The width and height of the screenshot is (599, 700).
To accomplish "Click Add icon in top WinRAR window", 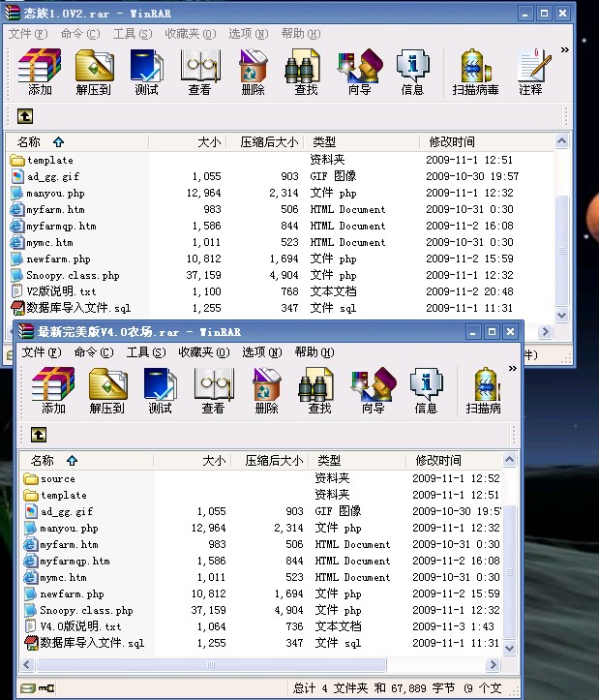I will pyautogui.click(x=40, y=73).
